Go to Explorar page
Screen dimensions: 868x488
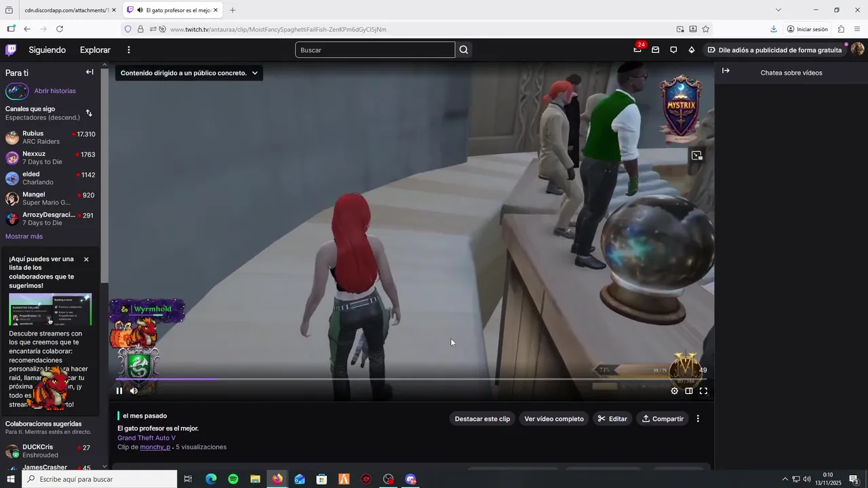tap(95, 50)
